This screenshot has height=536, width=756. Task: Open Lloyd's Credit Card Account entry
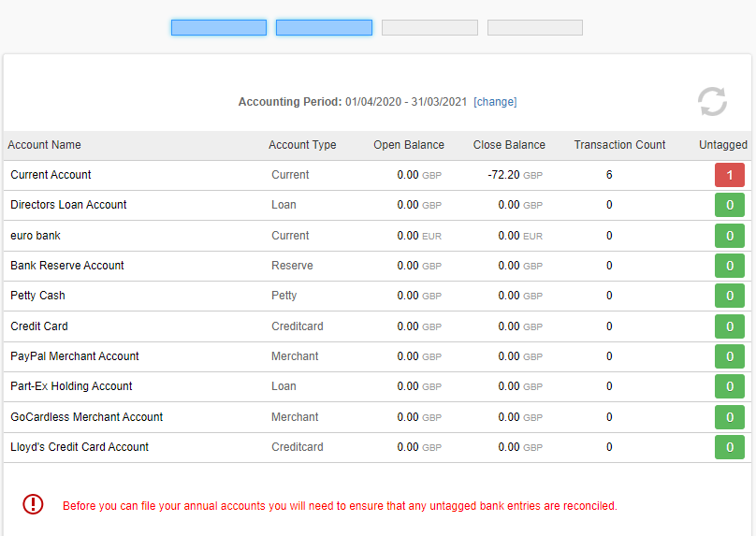click(80, 447)
